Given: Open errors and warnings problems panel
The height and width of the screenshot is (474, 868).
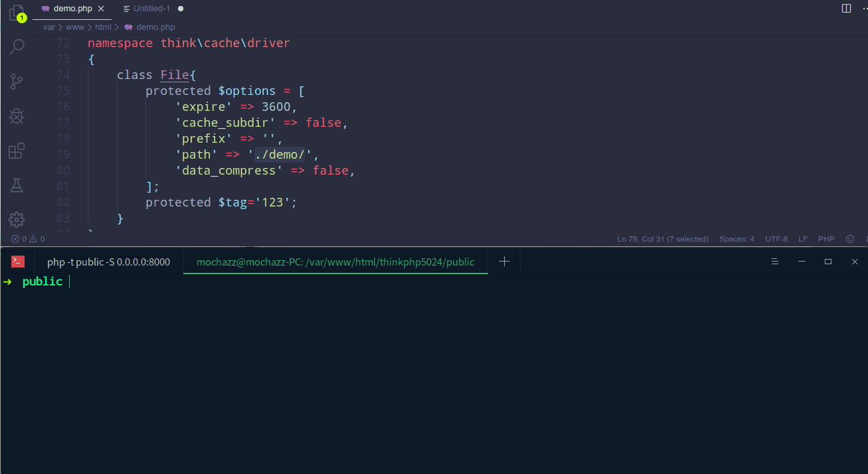Looking at the screenshot, I should [x=28, y=239].
